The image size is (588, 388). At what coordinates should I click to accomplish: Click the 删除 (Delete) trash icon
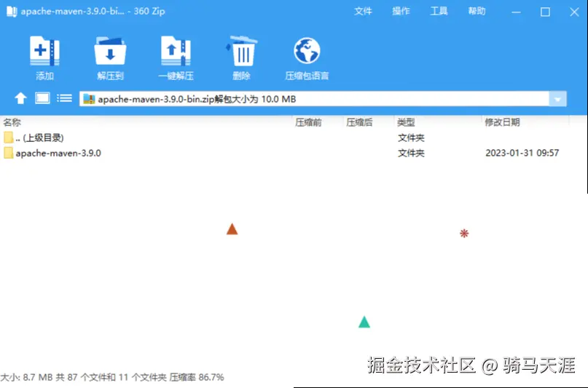click(x=241, y=51)
